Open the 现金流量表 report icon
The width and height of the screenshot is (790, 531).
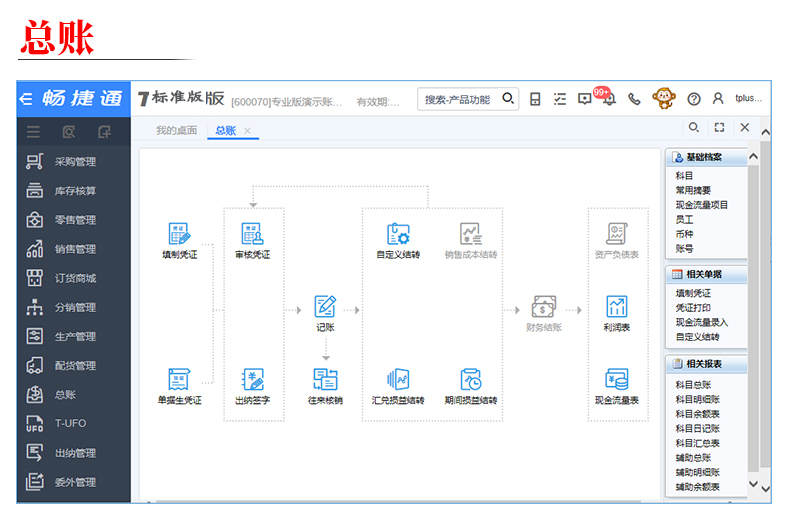coord(617,379)
